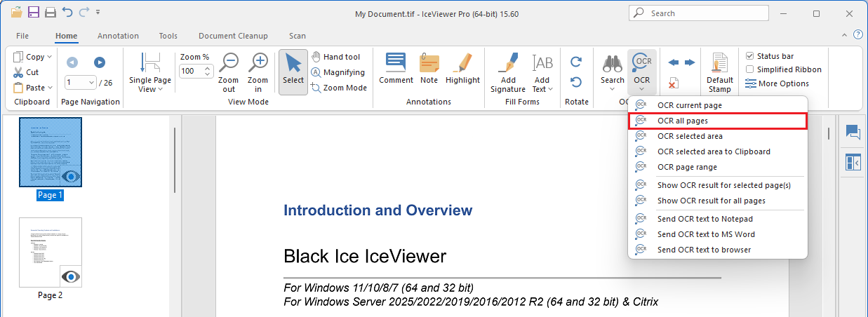Choose OCR page range
The height and width of the screenshot is (317, 868).
coord(718,167)
